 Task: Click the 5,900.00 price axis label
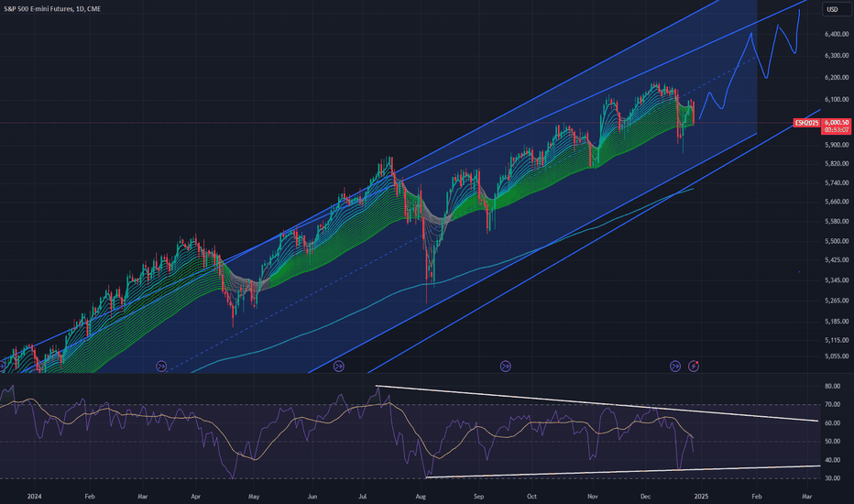[837, 145]
